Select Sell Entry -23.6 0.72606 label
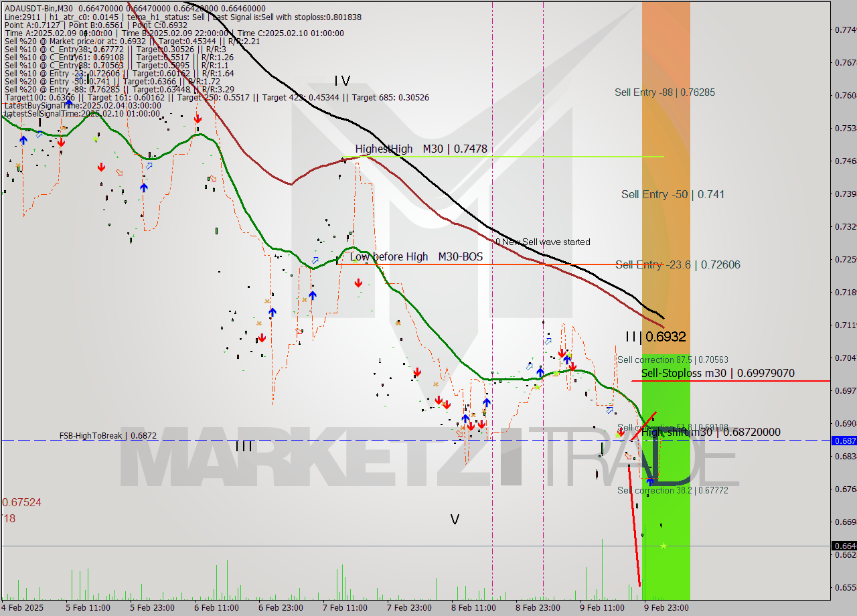 pyautogui.click(x=678, y=264)
